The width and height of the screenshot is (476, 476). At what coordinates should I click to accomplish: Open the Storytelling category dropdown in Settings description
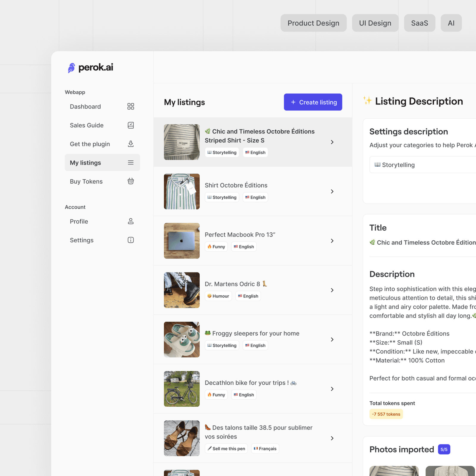tap(422, 165)
